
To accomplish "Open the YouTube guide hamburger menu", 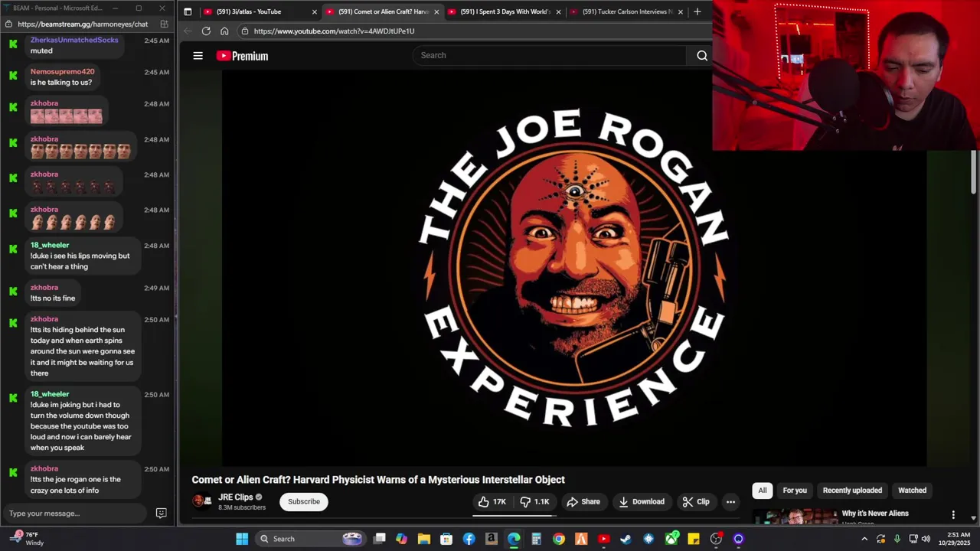I will coord(198,56).
